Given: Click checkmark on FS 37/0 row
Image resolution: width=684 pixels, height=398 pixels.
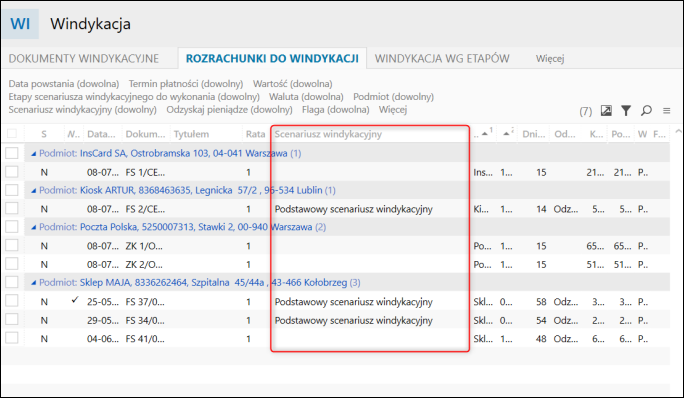Looking at the screenshot, I should pos(75,300).
